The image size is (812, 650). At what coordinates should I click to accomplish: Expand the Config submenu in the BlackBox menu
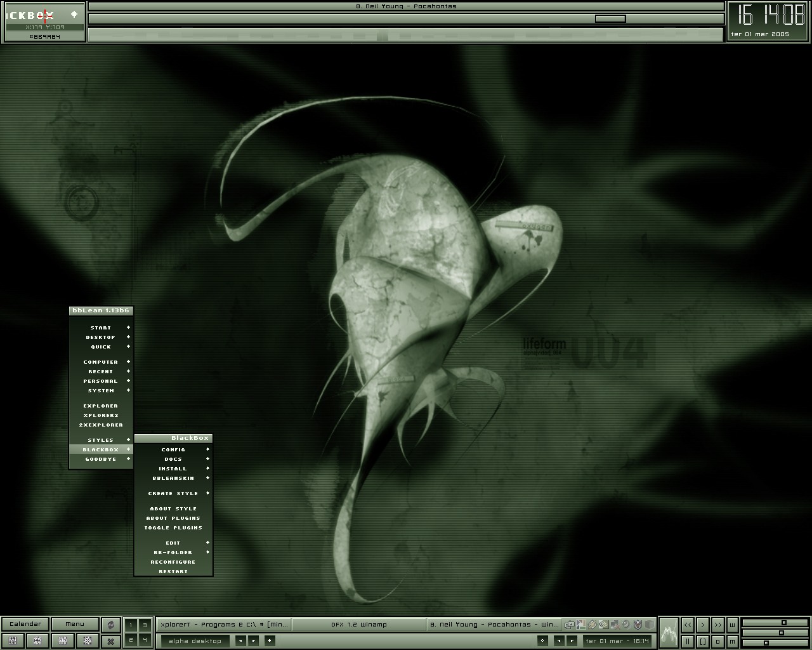pyautogui.click(x=173, y=449)
